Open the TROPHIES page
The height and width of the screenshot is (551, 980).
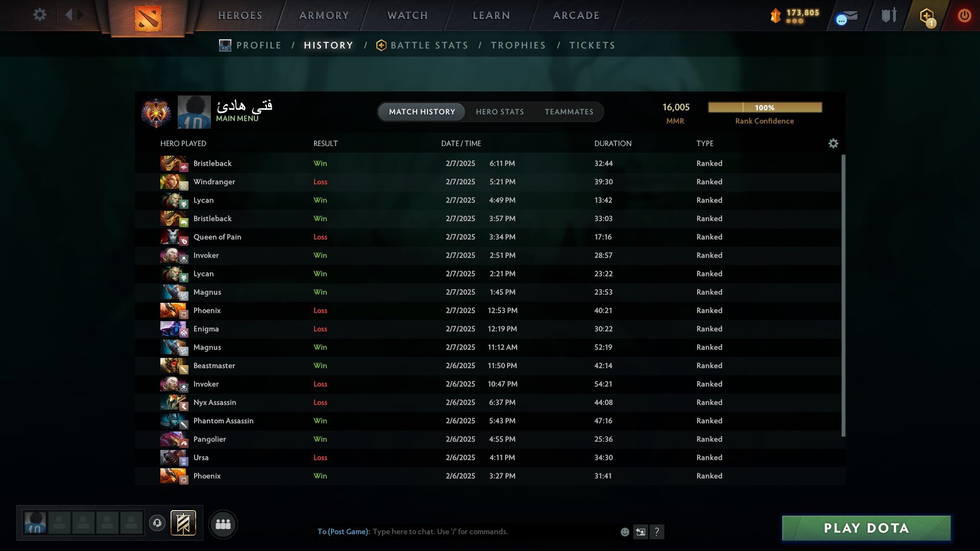click(x=518, y=45)
